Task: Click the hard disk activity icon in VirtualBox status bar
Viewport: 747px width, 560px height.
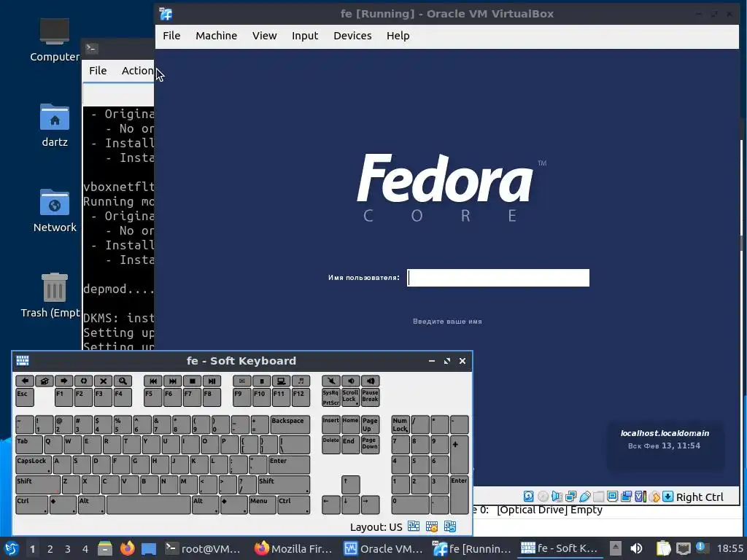Action: coord(528,496)
